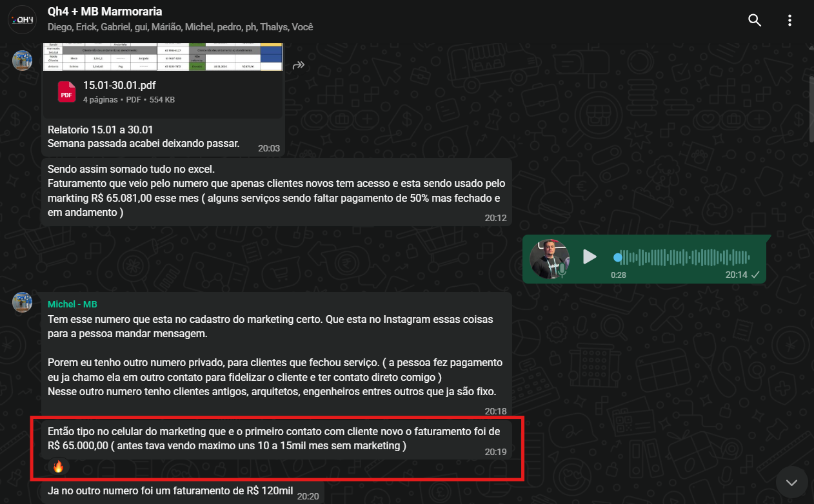The width and height of the screenshot is (814, 504).
Task: Open the fire emoji reaction
Action: (x=58, y=466)
